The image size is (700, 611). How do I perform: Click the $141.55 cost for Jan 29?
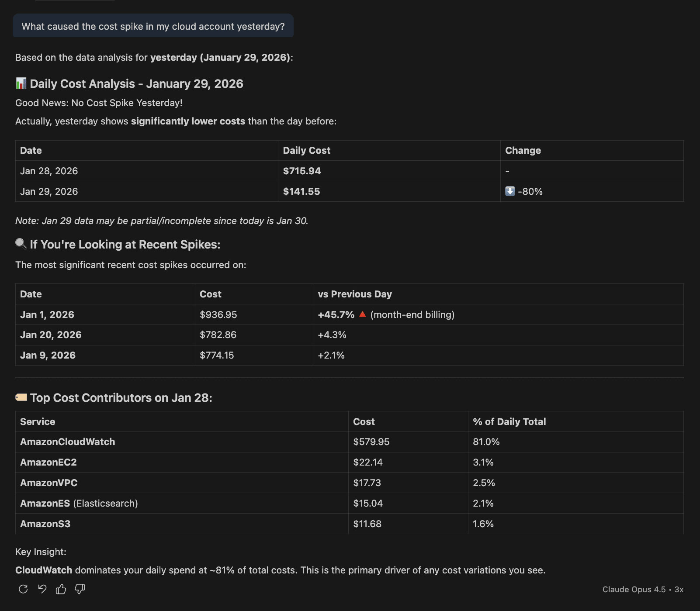(x=301, y=191)
